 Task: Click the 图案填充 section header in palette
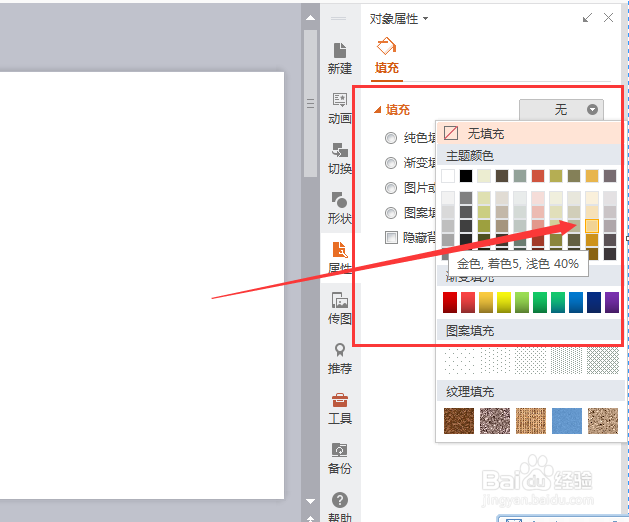(529, 331)
